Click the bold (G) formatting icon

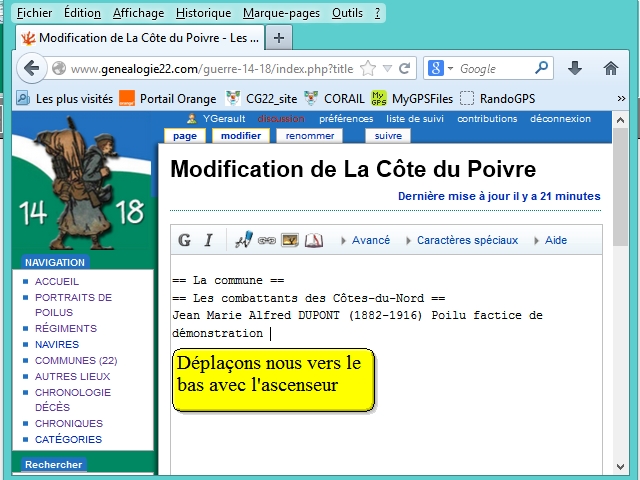[184, 240]
